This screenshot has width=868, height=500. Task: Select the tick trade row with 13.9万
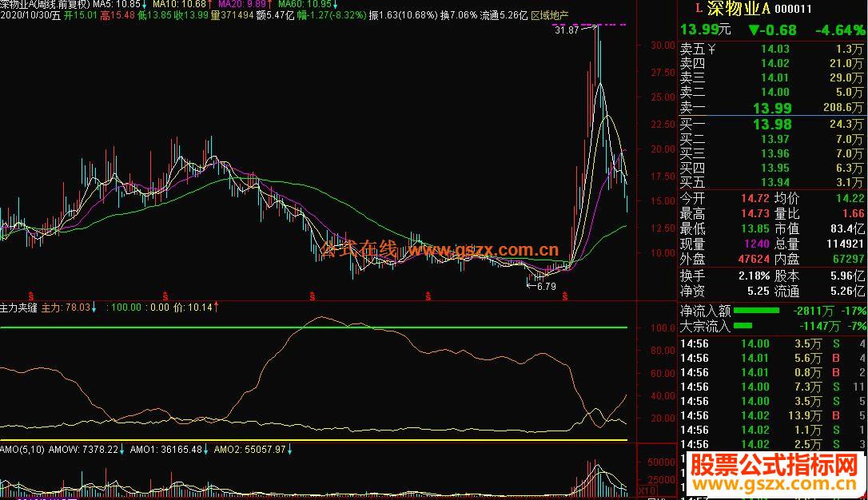774,416
